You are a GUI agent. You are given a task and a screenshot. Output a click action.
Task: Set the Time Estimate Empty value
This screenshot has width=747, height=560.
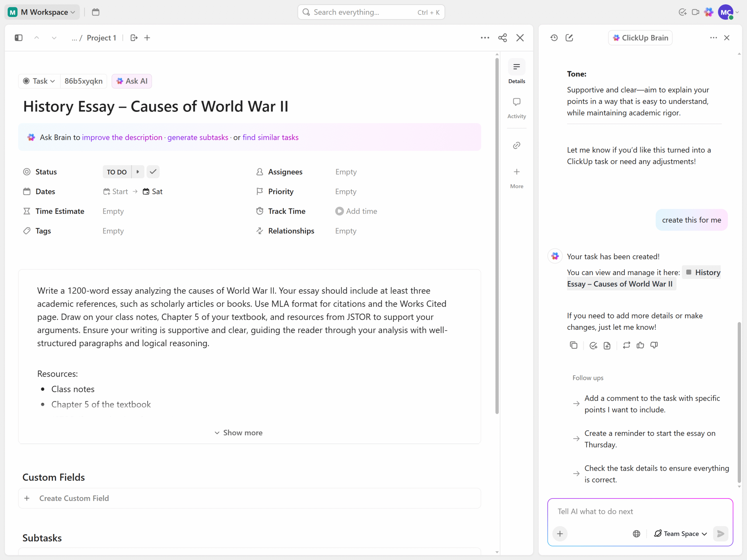pos(113,212)
